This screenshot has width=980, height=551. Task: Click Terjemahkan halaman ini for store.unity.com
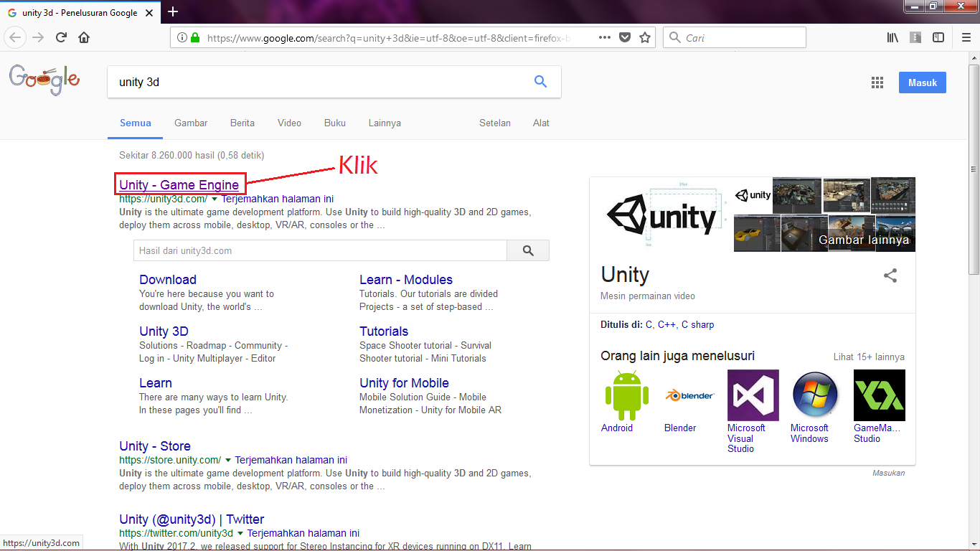pyautogui.click(x=291, y=460)
